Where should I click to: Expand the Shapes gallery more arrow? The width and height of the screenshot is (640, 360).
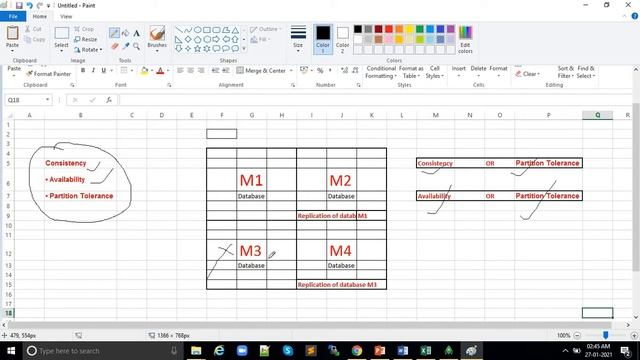point(244,49)
